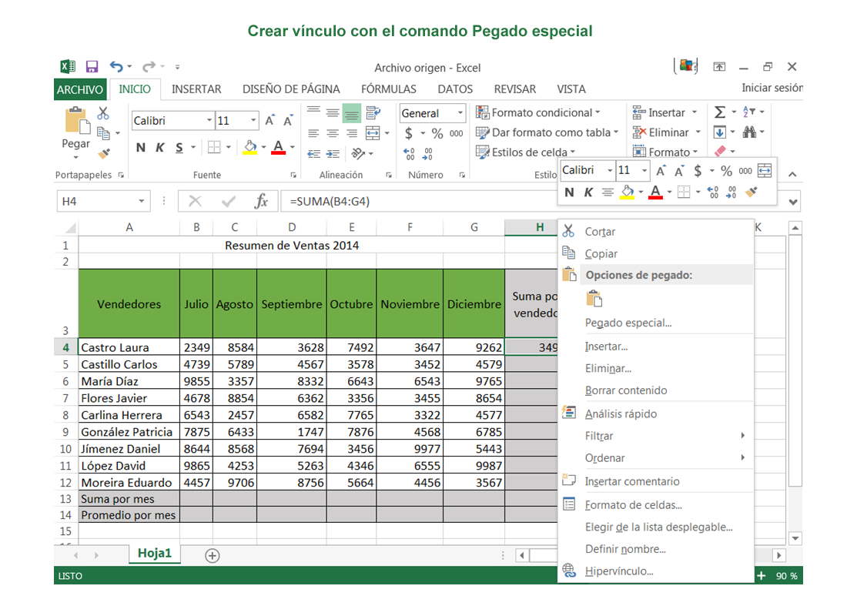Toggle underline S in the ribbon font group
The height and width of the screenshot is (616, 847).
[179, 148]
